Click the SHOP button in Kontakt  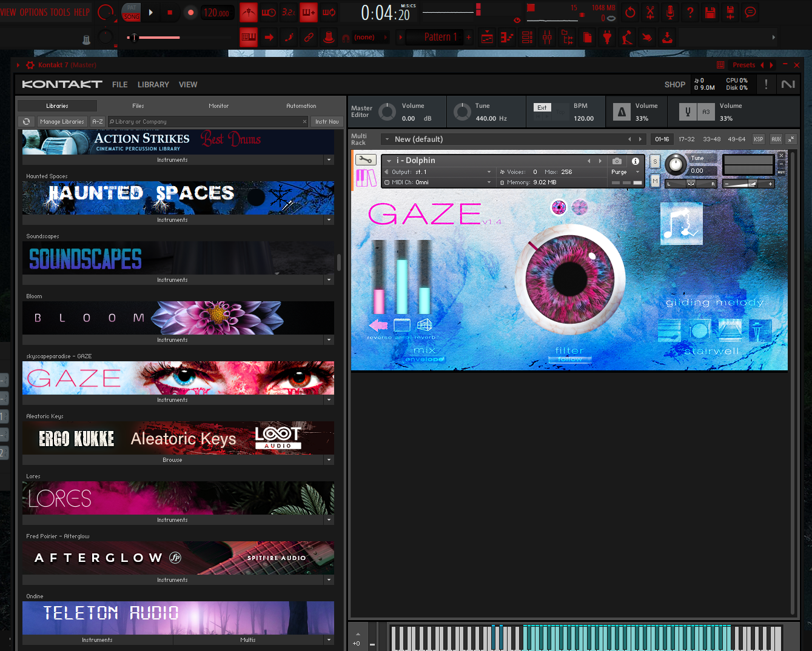tap(675, 85)
